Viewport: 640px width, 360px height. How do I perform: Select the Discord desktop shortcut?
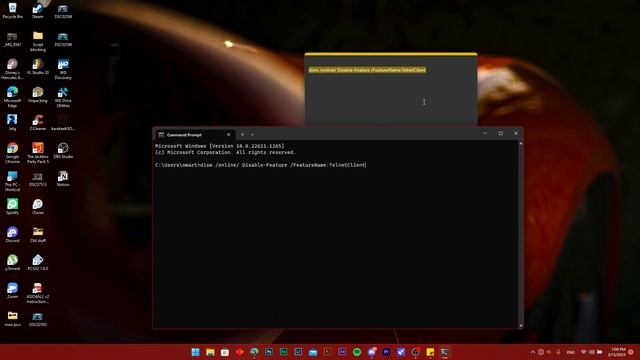coord(12,235)
